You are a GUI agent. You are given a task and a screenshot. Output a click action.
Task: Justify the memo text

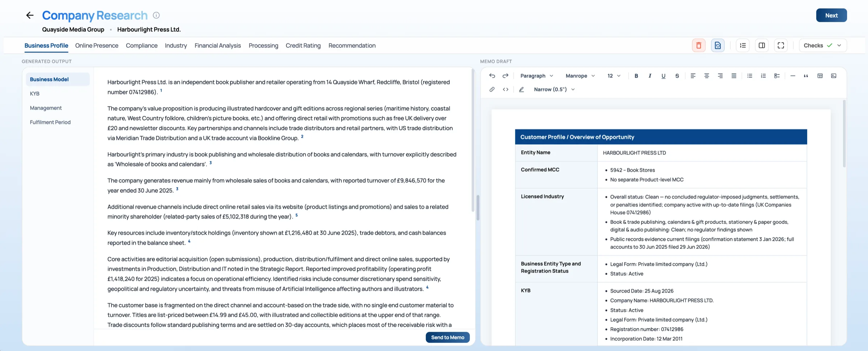734,76
